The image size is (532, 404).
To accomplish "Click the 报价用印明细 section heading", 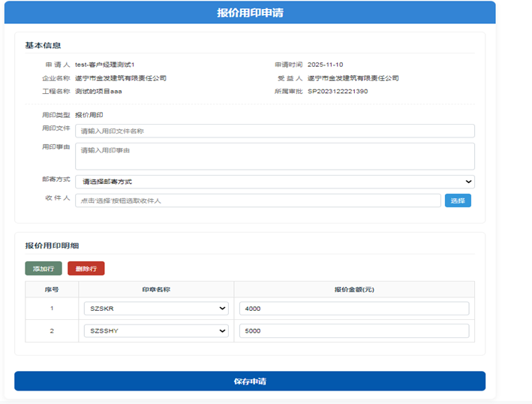I will coord(53,246).
